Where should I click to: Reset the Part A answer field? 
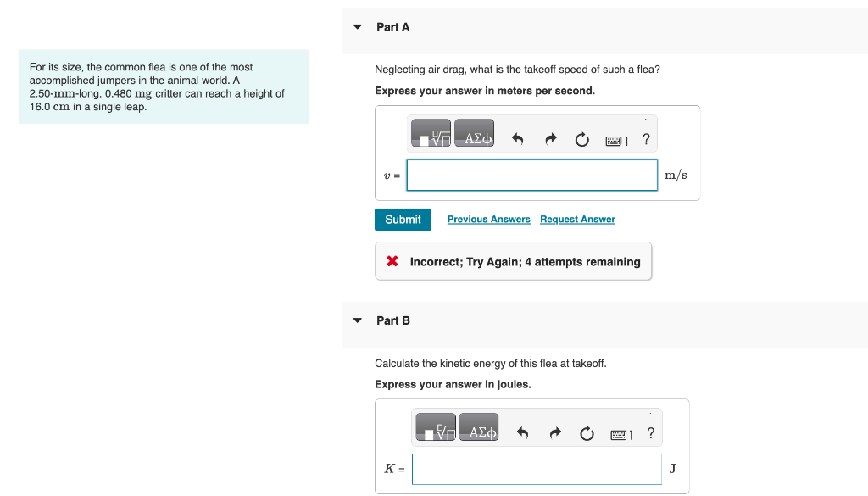pos(582,140)
